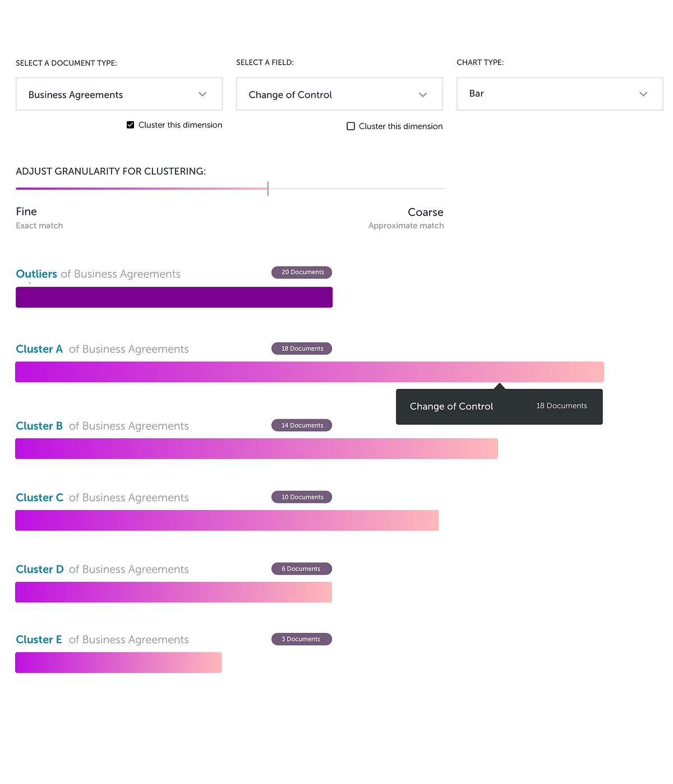
Task: Select the Cluster B heading link
Action: click(x=39, y=426)
